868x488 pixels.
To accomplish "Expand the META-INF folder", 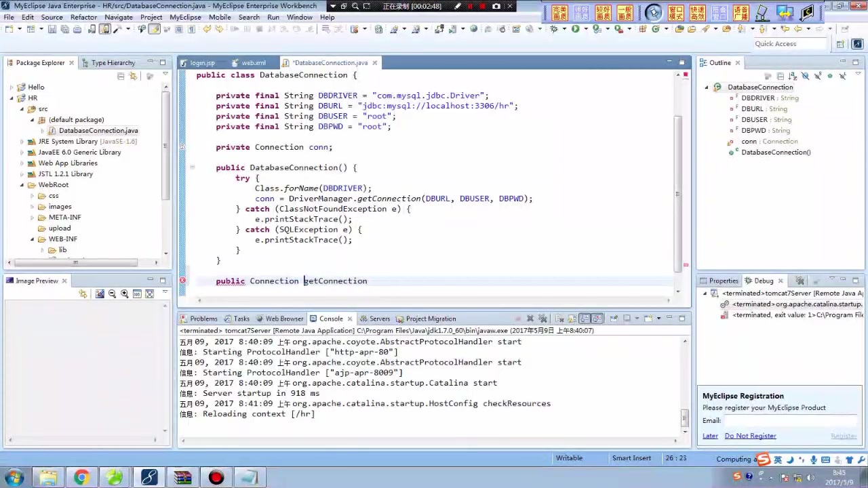I will click(x=32, y=218).
